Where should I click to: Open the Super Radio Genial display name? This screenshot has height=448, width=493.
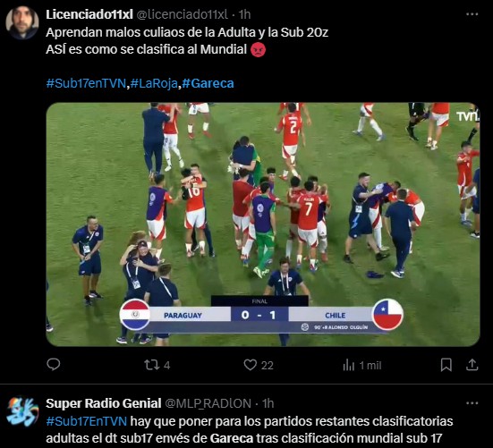click(104, 403)
